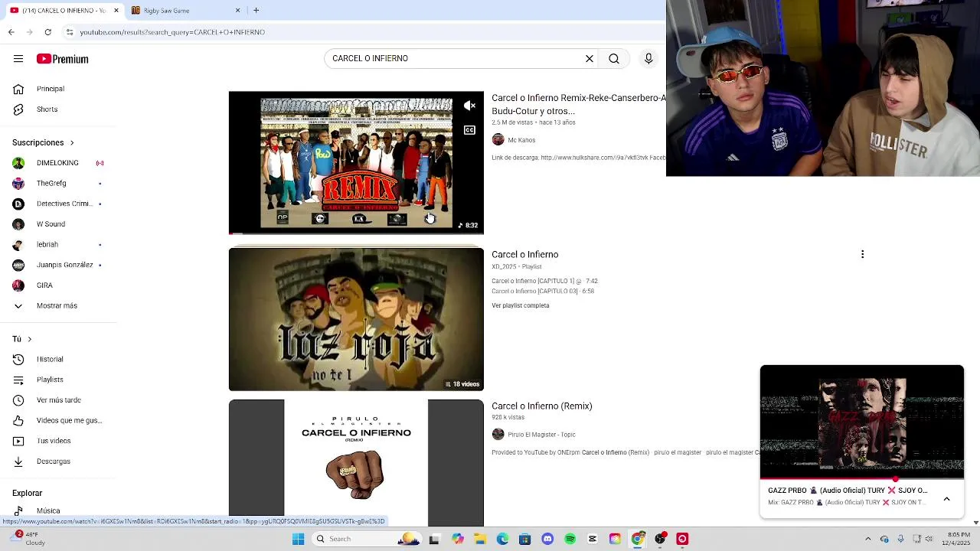Clear the search box with the X

(590, 58)
